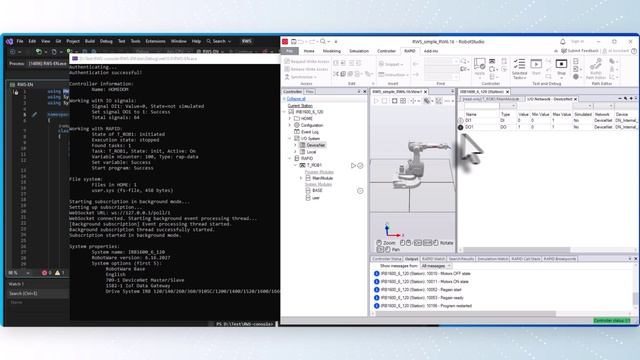Click the Search box in Visual Studio

coord(219,41)
